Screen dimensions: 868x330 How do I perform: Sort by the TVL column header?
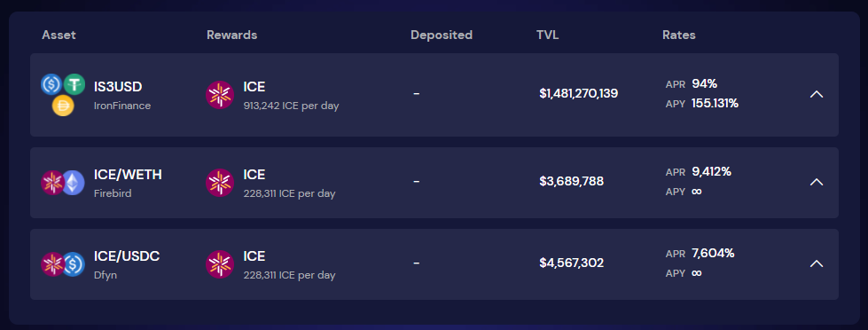point(547,35)
